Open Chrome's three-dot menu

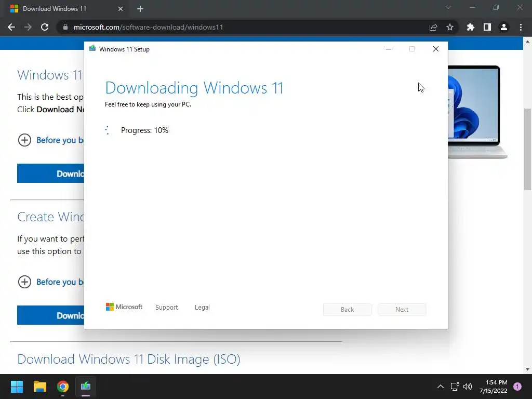521,27
